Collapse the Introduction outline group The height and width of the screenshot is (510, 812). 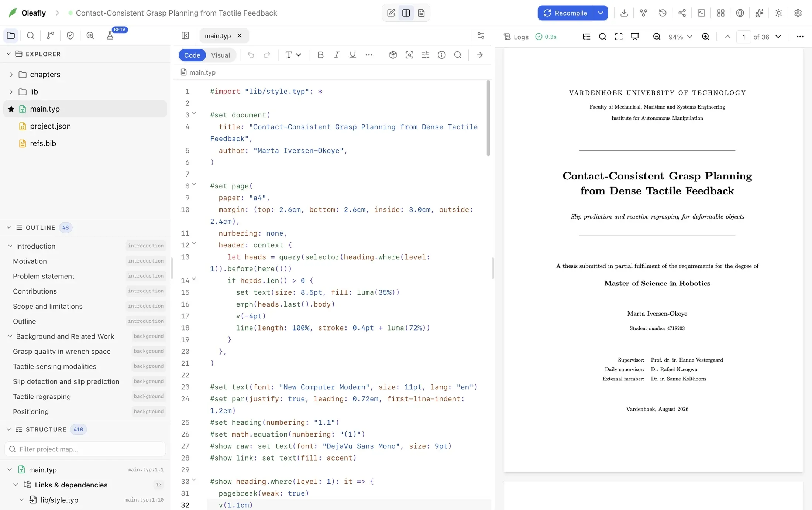[x=10, y=246]
